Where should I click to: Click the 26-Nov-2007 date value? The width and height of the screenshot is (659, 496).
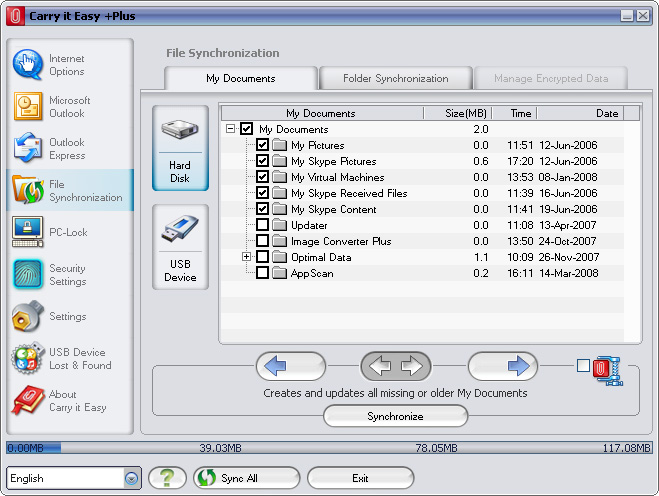(569, 257)
